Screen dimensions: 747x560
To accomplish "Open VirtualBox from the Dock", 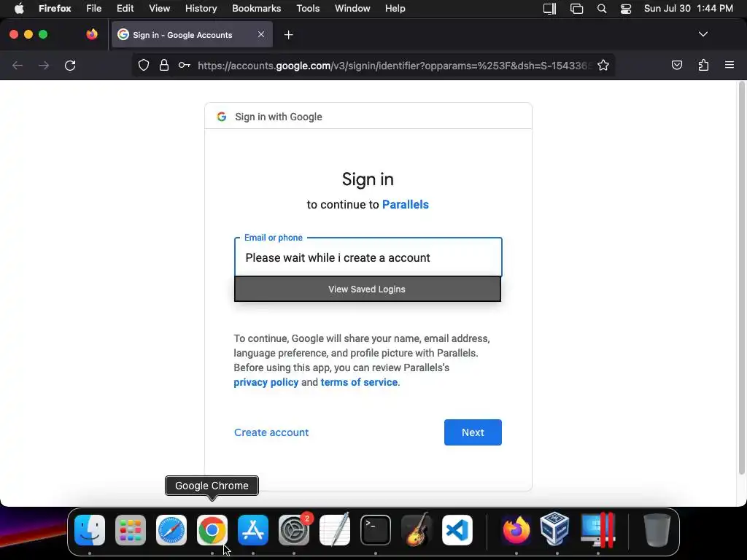I will point(555,529).
